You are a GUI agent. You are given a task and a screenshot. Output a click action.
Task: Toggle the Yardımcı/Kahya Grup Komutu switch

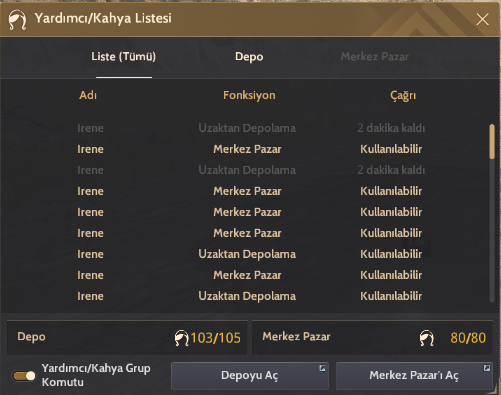[24, 376]
